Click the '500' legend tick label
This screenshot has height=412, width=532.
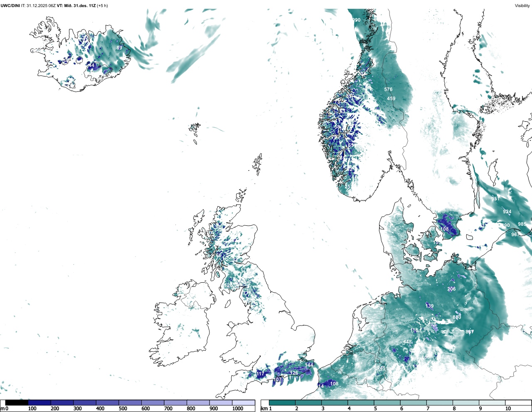tap(123, 409)
